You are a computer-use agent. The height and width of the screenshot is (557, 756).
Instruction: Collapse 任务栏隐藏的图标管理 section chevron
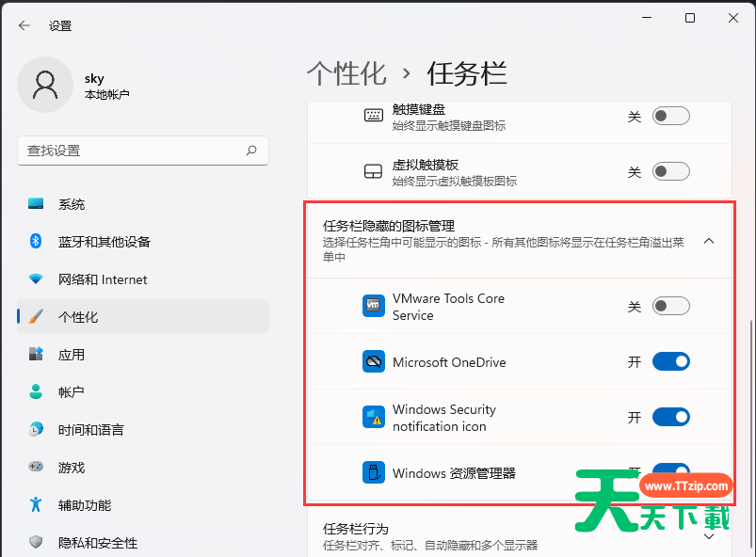709,241
